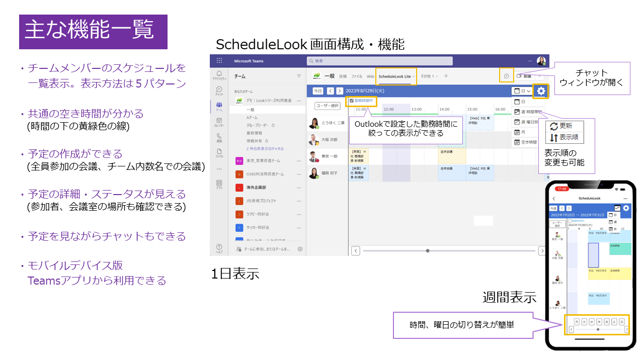Open the 日 view dropdown in the schedule header
Image resolution: width=644 pixels, height=362 pixels.
click(522, 90)
